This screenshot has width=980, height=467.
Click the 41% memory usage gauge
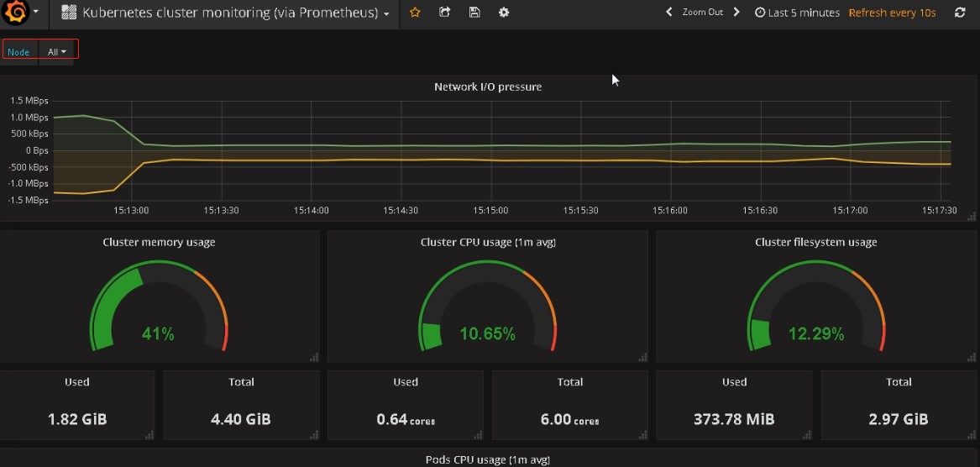[x=159, y=307]
